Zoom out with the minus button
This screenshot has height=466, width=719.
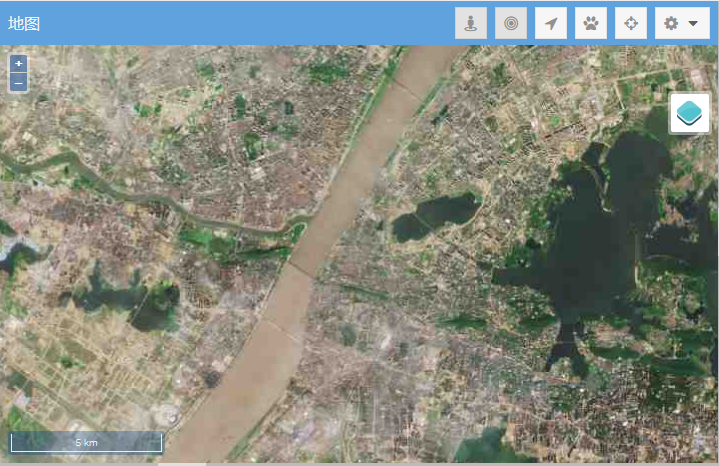[x=18, y=83]
